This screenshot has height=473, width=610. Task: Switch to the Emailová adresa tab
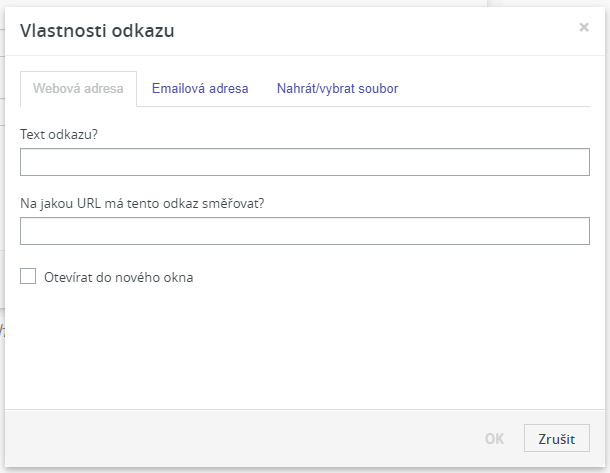200,89
